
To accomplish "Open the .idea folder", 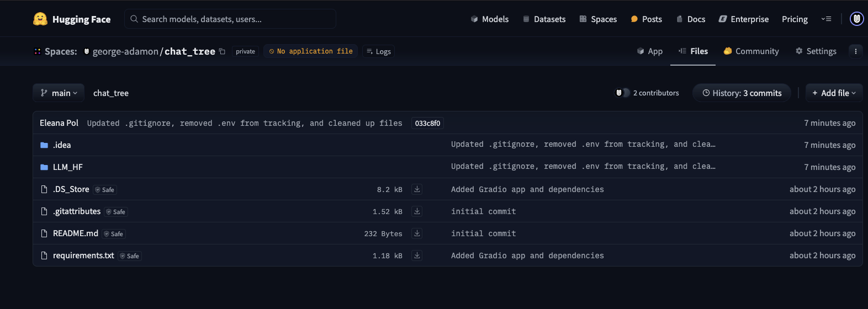I will point(62,145).
